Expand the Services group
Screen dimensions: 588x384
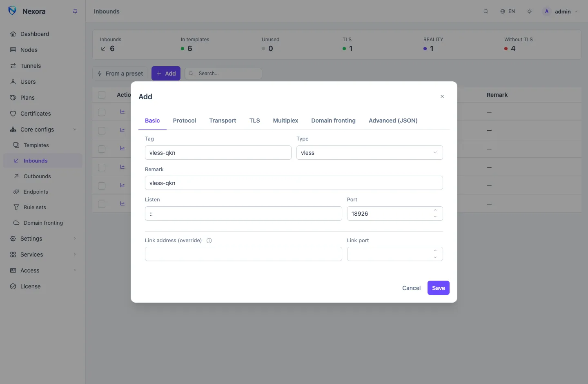(43, 255)
